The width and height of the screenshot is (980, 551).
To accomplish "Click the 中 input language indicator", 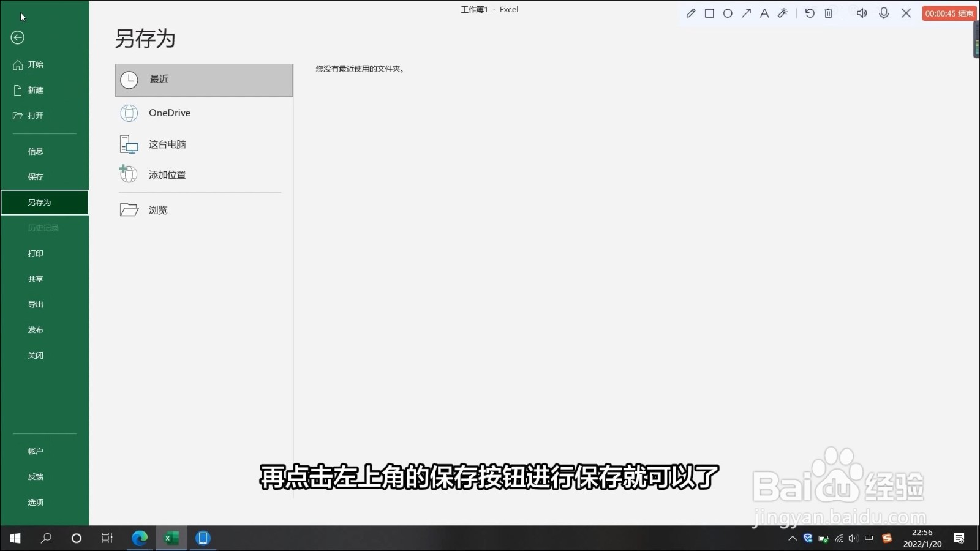I will [869, 539].
